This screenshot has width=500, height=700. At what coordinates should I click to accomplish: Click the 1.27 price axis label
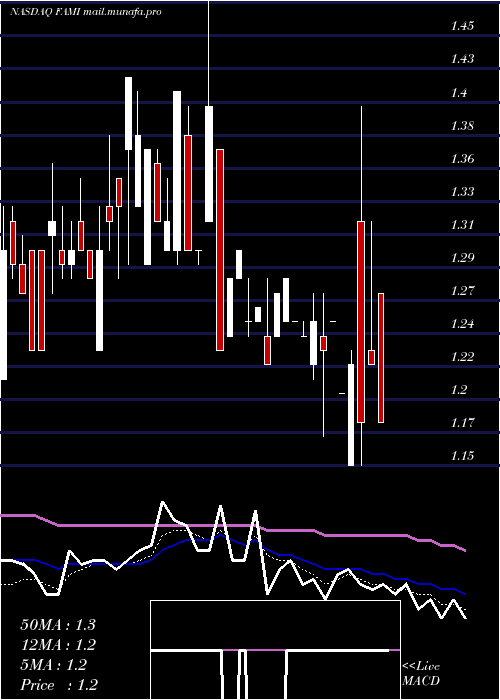click(462, 291)
